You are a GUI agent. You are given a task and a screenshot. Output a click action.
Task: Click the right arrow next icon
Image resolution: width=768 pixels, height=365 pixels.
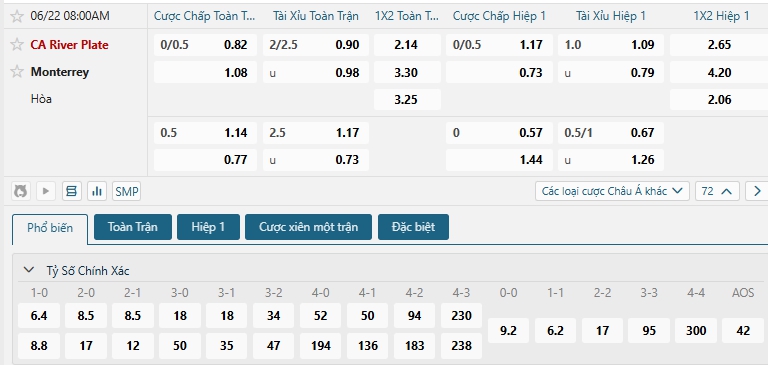(x=757, y=191)
